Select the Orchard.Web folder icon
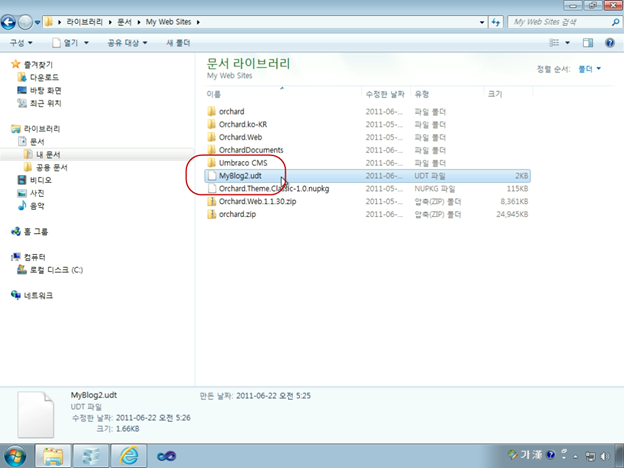 click(x=212, y=137)
